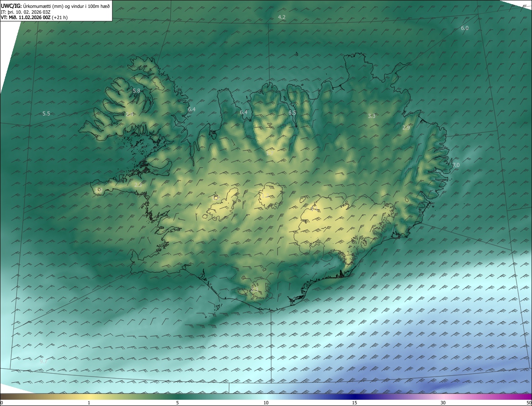Click the colorbar tick label 10
532x406 pixels.
coord(266,403)
